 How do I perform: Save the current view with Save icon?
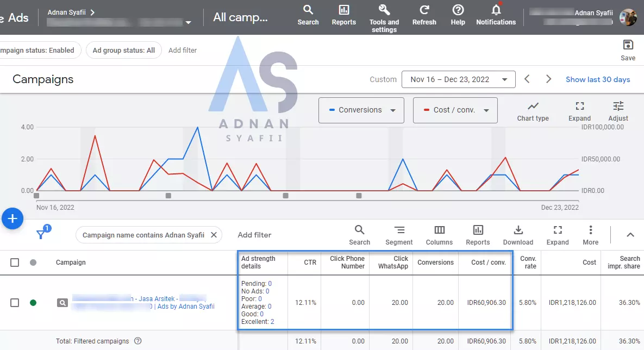click(628, 49)
